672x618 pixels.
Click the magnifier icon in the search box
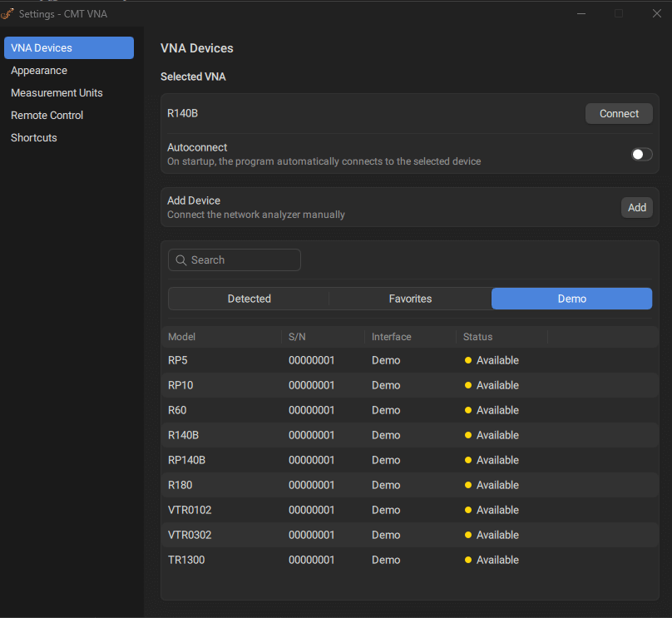click(x=180, y=260)
